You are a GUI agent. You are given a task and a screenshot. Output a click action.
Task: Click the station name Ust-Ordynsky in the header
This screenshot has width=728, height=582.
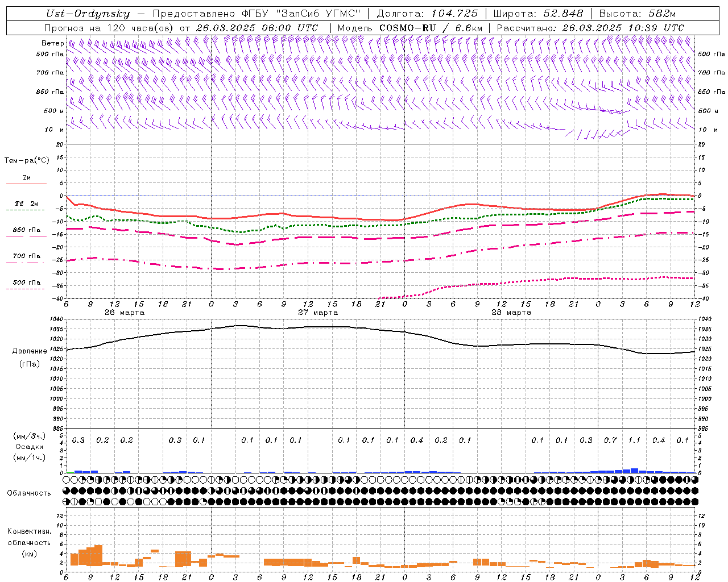pos(88,14)
